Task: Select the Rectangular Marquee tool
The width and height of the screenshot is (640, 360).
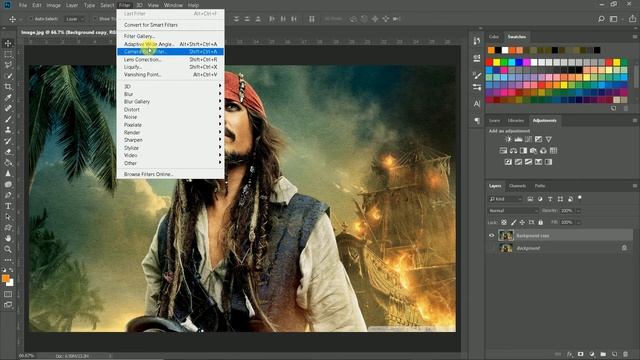Action: (8, 54)
